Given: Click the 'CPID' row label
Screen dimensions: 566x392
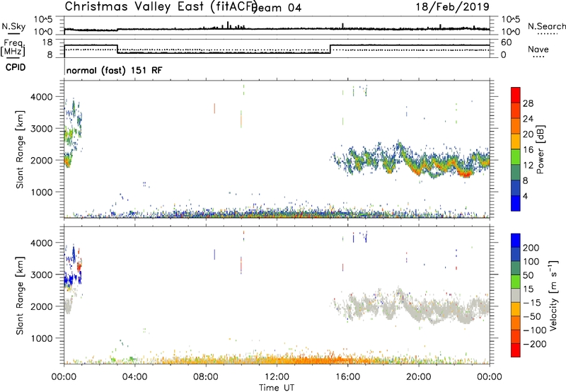Looking at the screenshot, I should (x=16, y=67).
